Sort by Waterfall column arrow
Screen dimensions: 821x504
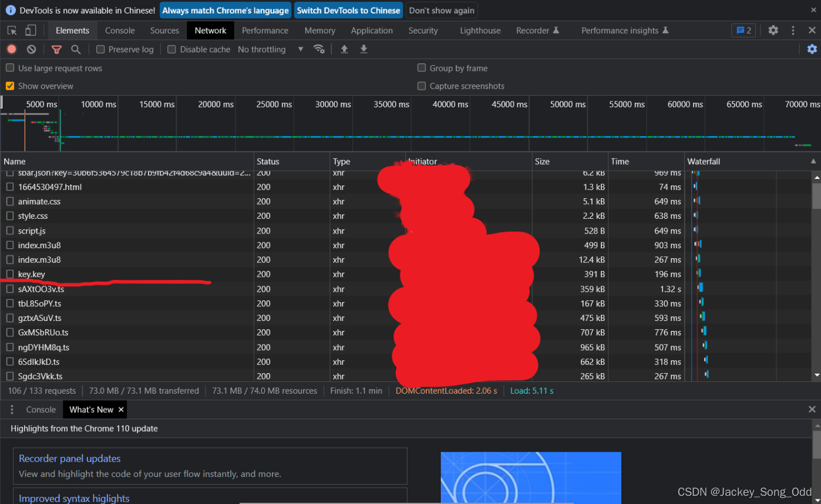click(x=813, y=161)
